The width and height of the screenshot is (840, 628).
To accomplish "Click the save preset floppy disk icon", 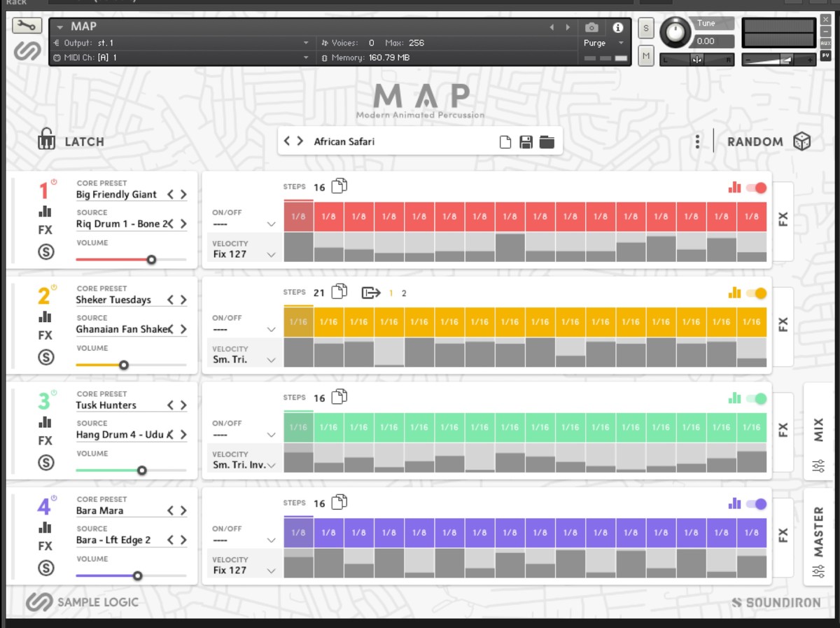I will coord(526,142).
